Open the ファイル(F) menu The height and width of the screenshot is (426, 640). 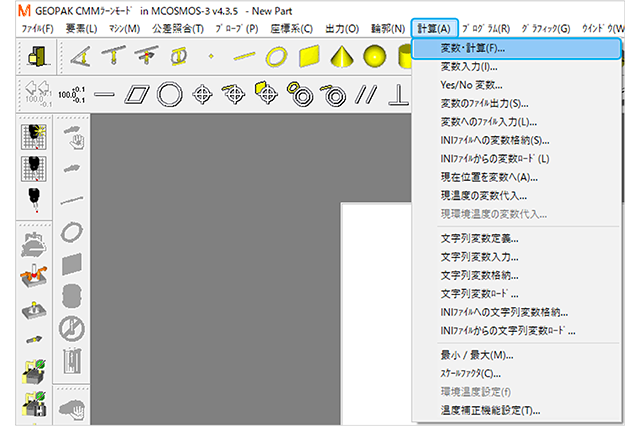click(38, 28)
